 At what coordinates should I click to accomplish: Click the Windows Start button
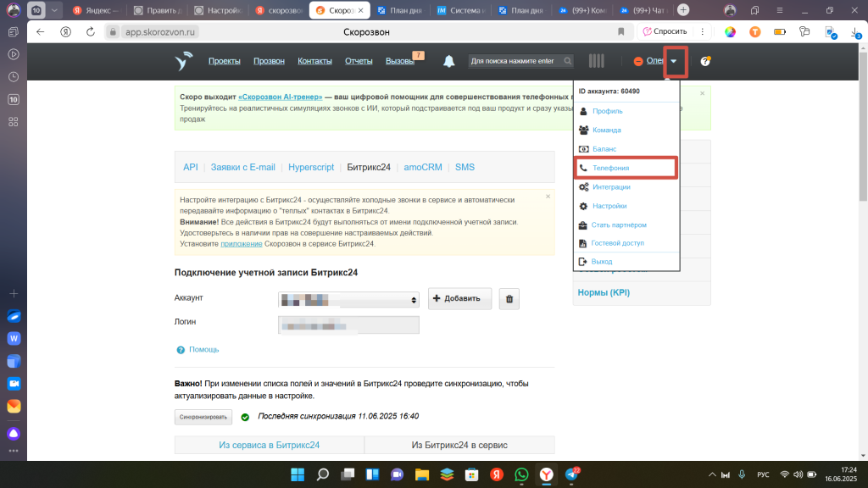[298, 474]
